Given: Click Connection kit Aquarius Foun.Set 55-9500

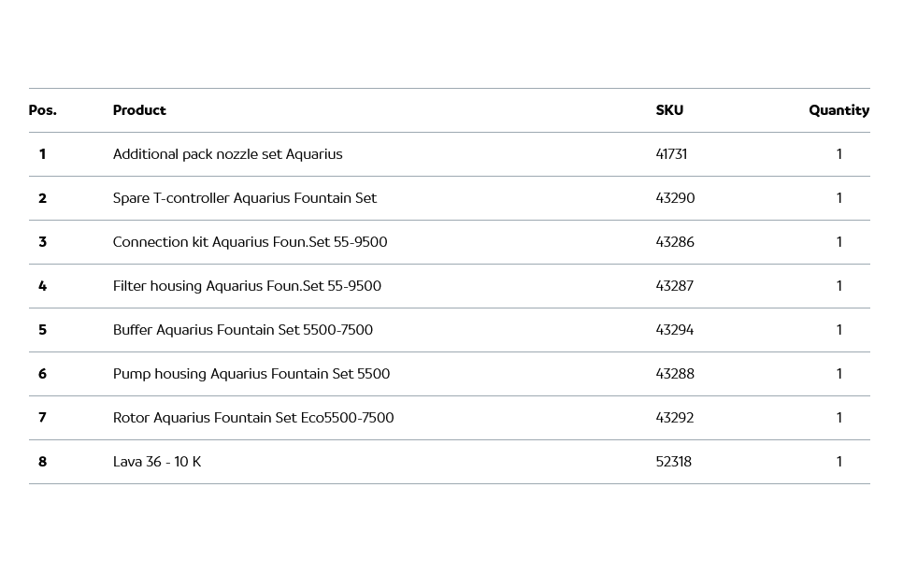Looking at the screenshot, I should coord(250,242).
